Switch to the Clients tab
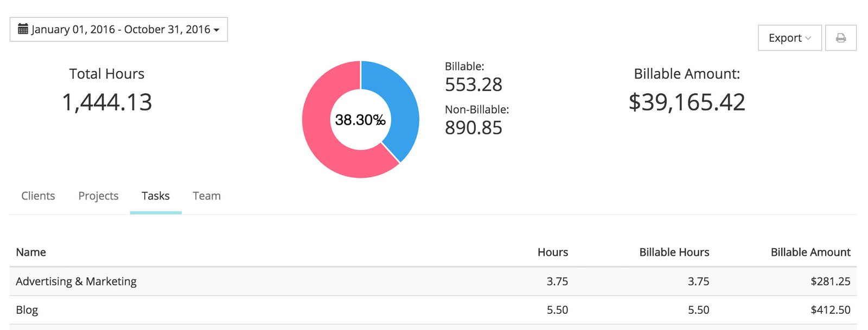The width and height of the screenshot is (868, 330). pos(37,196)
